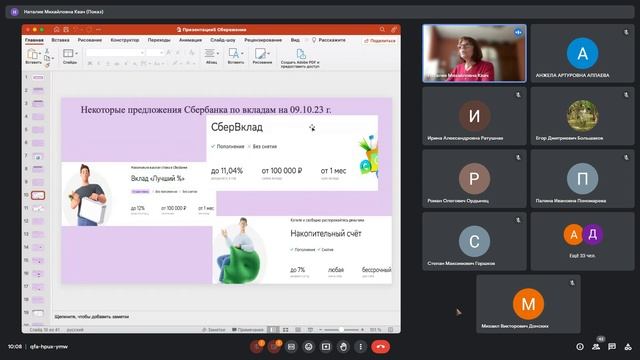Viewport: 640px width, 360px height.
Task: Toggle the camera in the meeting bar
Action: click(274, 347)
